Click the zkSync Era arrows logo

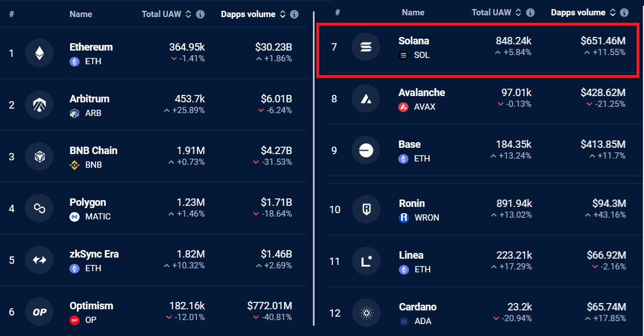[39, 260]
